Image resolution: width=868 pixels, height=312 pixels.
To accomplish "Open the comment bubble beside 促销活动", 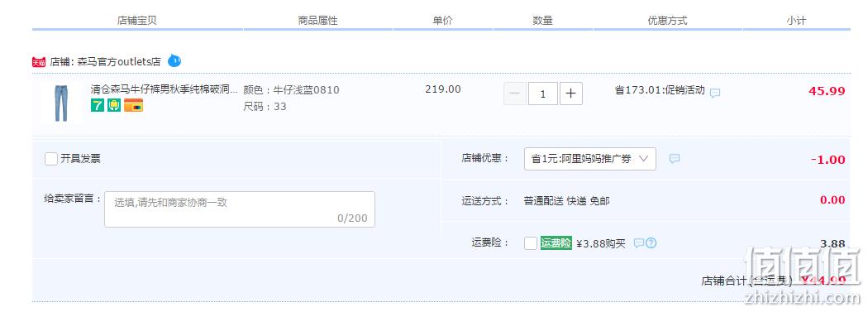I will click(x=715, y=93).
